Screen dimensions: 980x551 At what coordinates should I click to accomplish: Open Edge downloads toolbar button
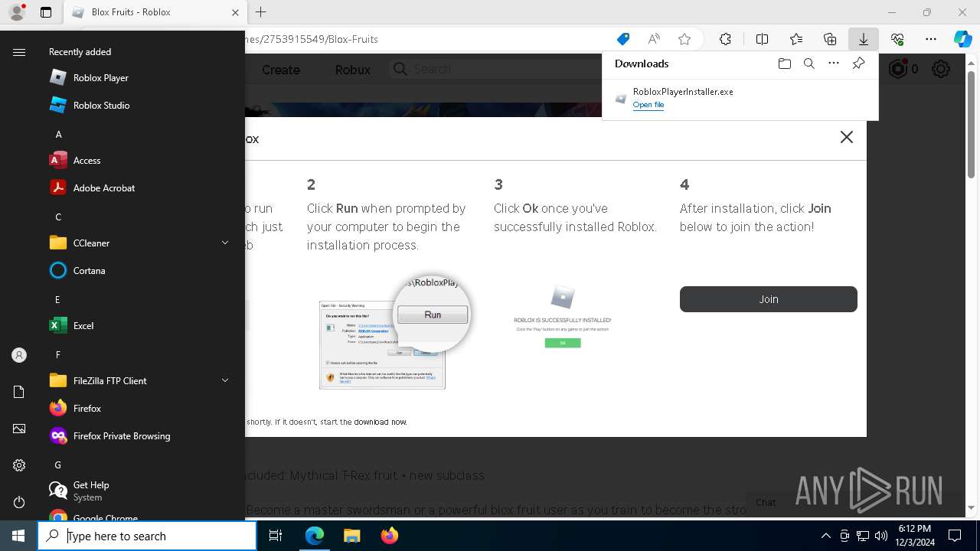pos(863,39)
